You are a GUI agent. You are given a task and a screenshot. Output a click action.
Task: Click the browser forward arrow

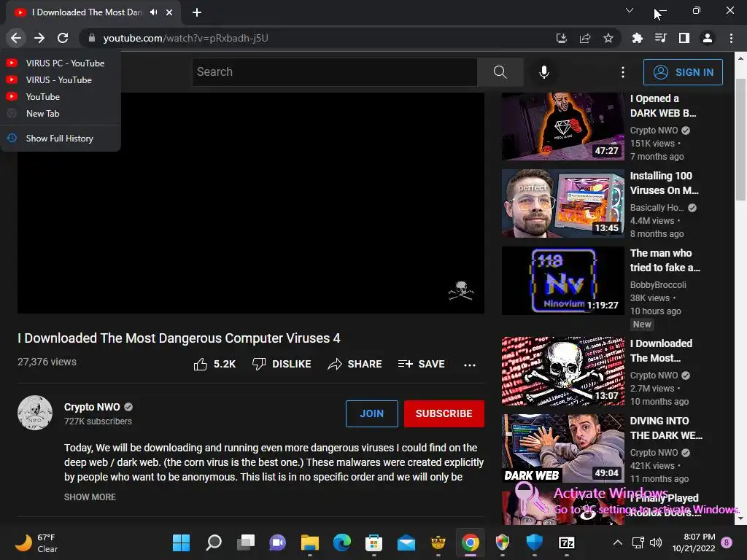click(39, 38)
